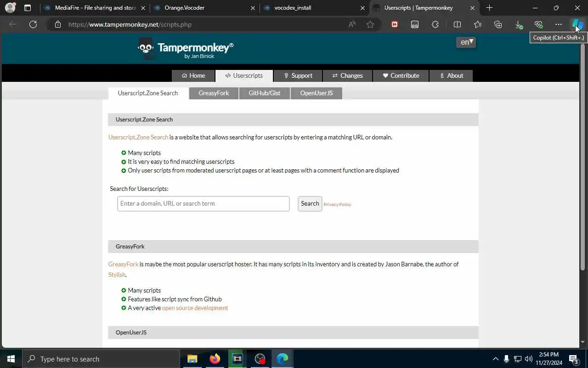Close the MediaFire tab
The height and width of the screenshot is (368, 588).
pos(143,8)
